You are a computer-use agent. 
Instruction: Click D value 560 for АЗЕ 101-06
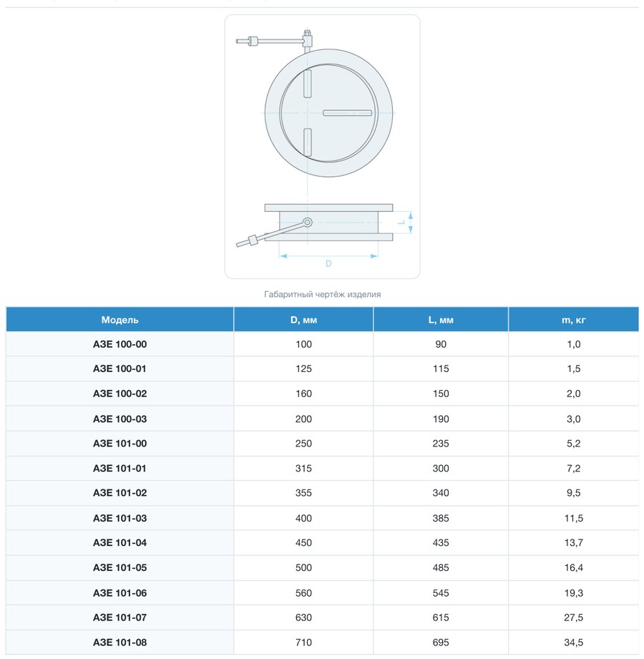click(303, 592)
